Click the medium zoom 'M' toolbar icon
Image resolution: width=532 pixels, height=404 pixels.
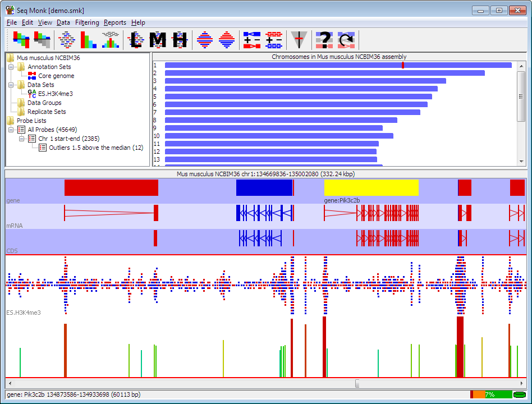tap(158, 40)
